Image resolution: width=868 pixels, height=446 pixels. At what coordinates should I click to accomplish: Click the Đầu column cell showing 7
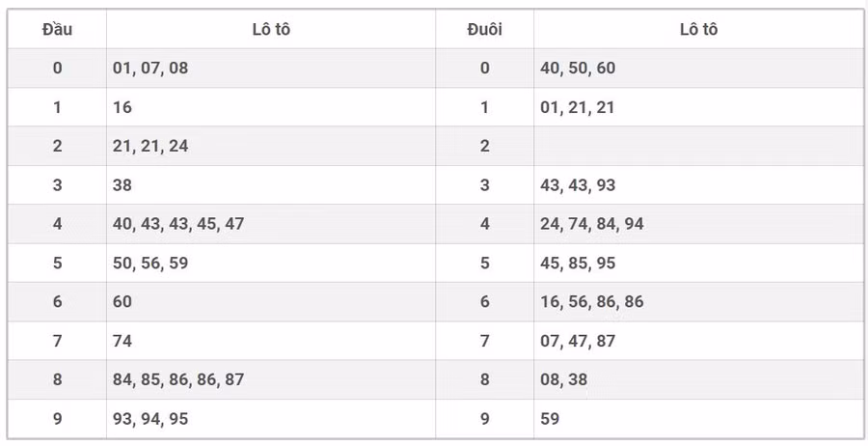coord(57,341)
